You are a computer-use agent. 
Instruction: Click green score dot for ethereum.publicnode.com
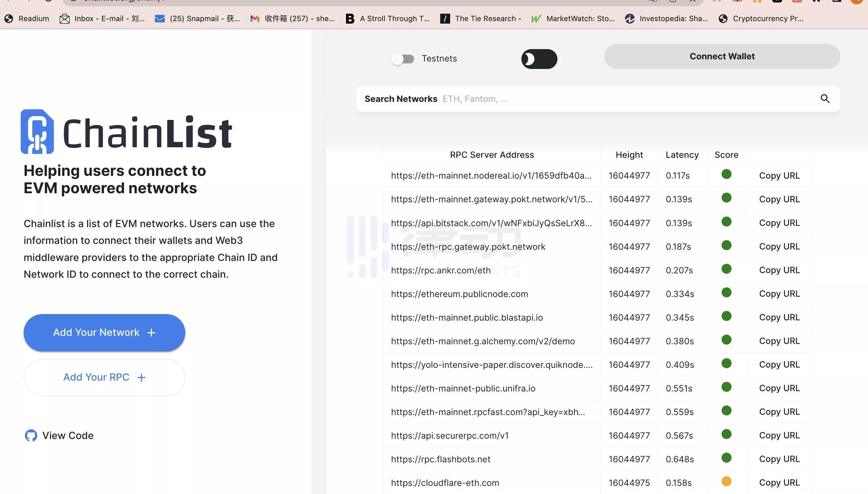coord(727,292)
